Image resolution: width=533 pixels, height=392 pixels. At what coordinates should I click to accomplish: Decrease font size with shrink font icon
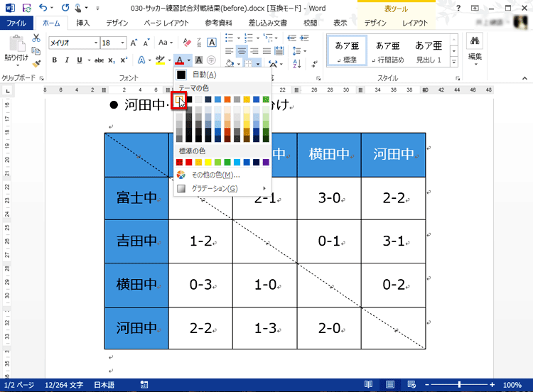click(x=146, y=43)
